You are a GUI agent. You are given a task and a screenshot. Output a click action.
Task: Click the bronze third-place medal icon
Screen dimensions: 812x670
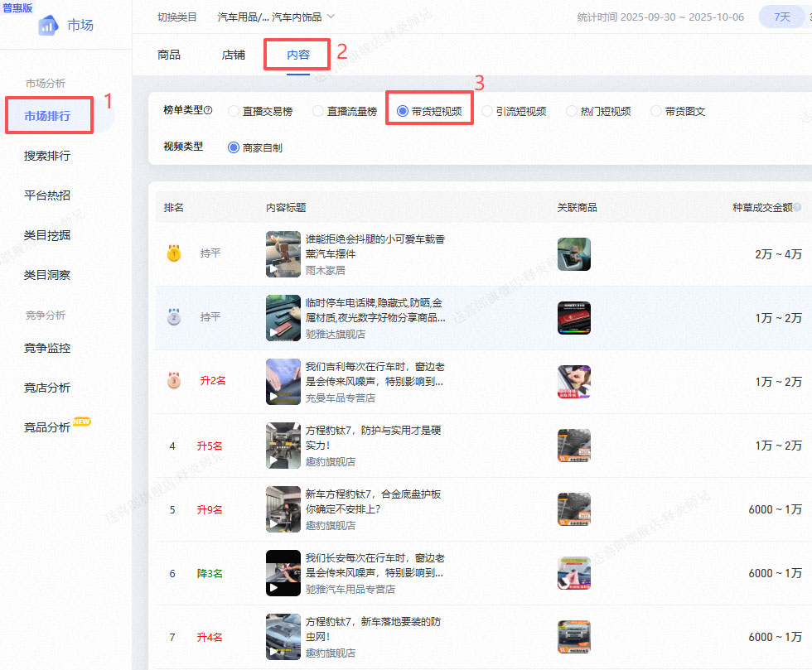click(x=174, y=381)
